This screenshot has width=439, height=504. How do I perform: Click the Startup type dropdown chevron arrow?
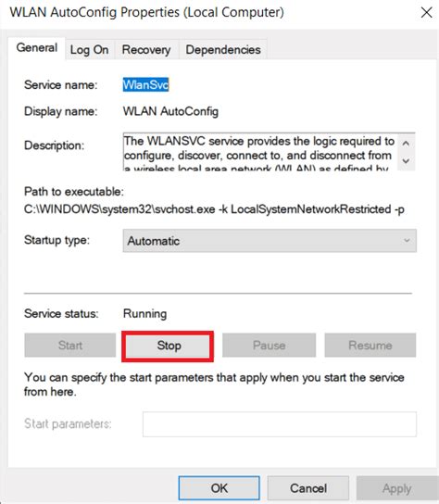[407, 241]
